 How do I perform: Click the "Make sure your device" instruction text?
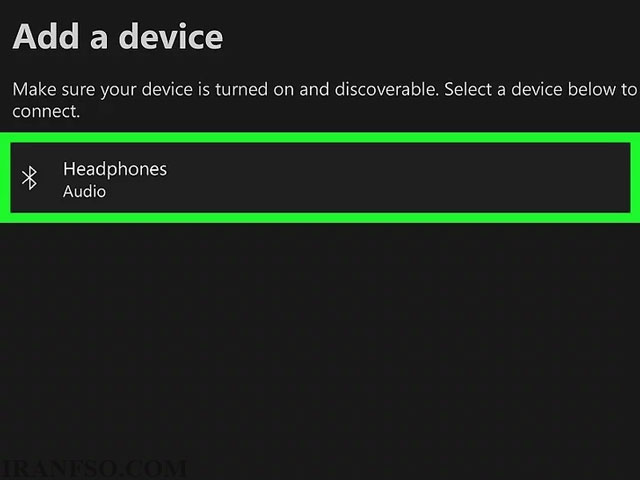pos(102,89)
